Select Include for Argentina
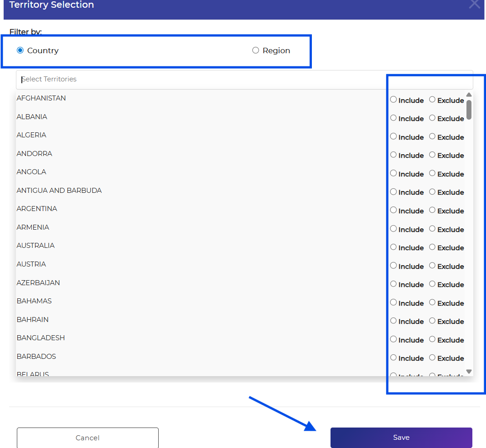The image size is (486, 448). [394, 210]
